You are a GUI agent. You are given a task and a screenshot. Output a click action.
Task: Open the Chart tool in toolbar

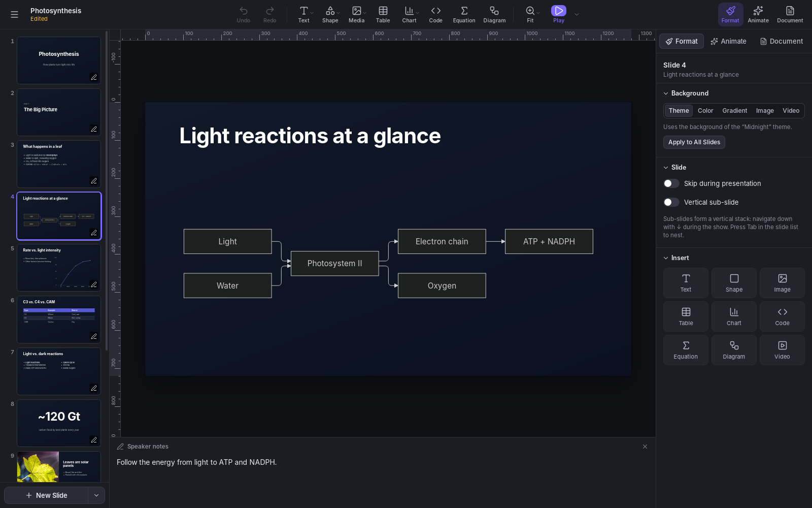[409, 14]
